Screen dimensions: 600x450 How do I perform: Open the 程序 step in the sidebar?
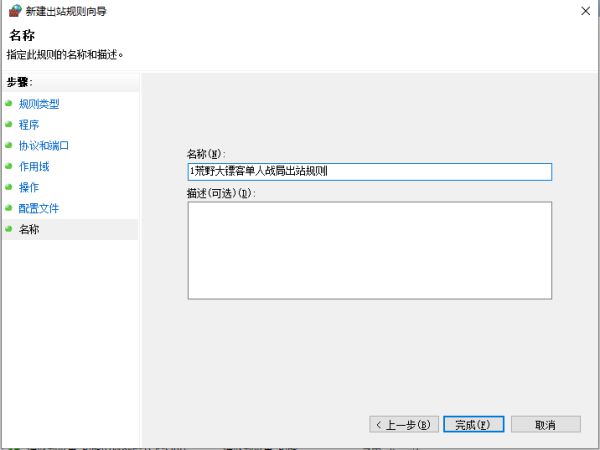click(28, 124)
